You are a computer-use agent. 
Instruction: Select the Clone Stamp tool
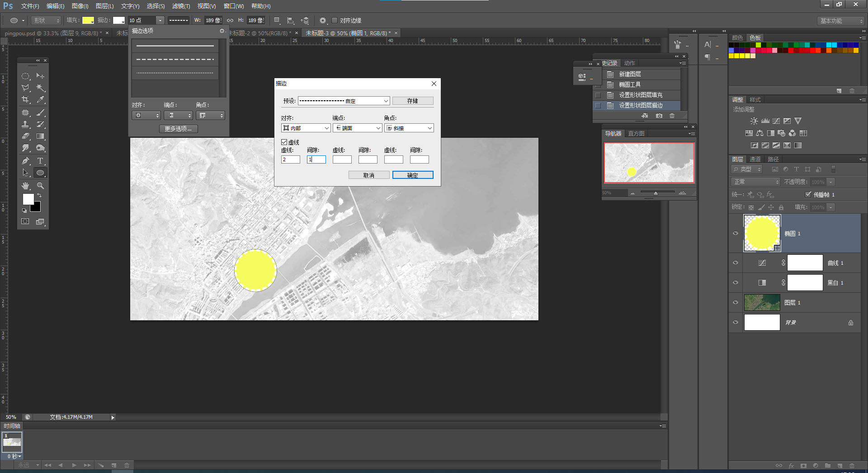pos(25,124)
